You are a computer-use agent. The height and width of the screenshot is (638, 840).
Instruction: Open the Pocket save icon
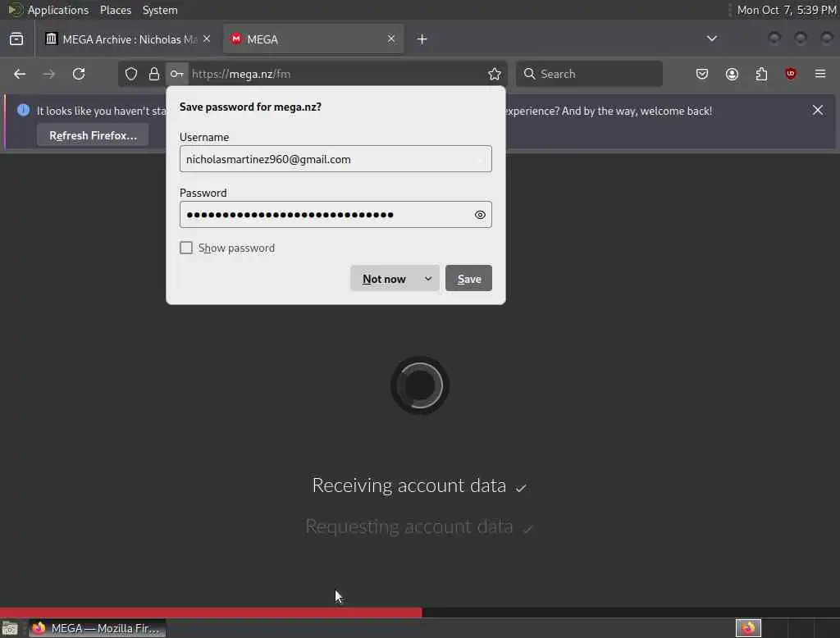pos(702,74)
